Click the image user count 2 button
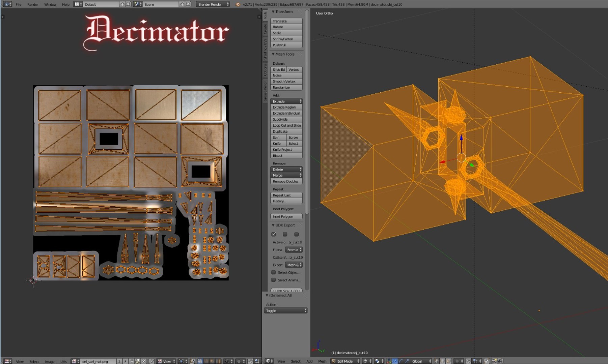This screenshot has width=608, height=364. pos(119,361)
